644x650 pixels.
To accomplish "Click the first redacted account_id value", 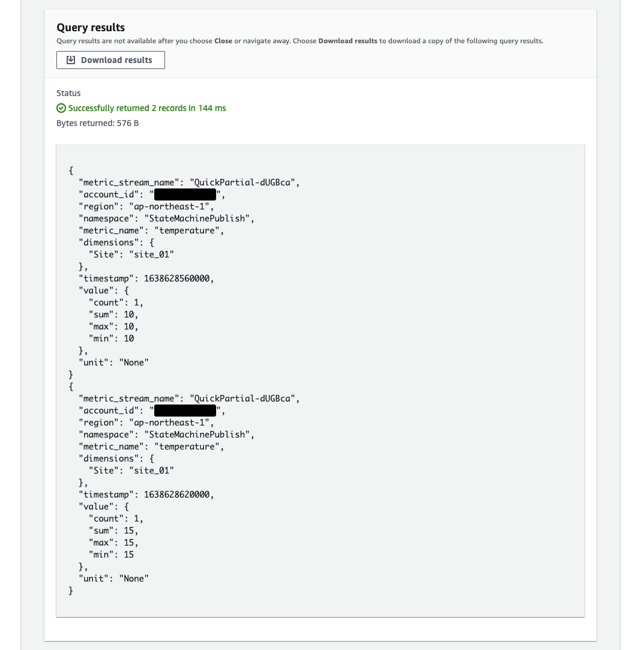I will click(185, 194).
